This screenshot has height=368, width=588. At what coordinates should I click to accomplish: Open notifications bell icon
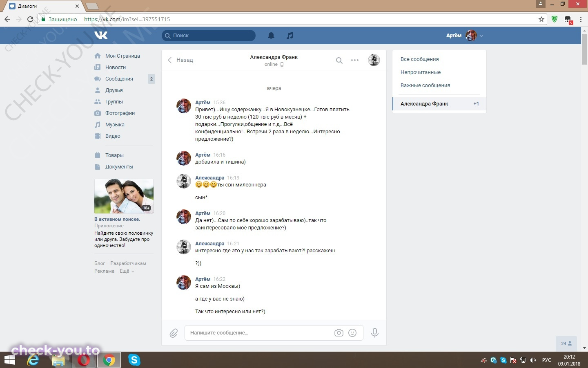click(x=271, y=36)
